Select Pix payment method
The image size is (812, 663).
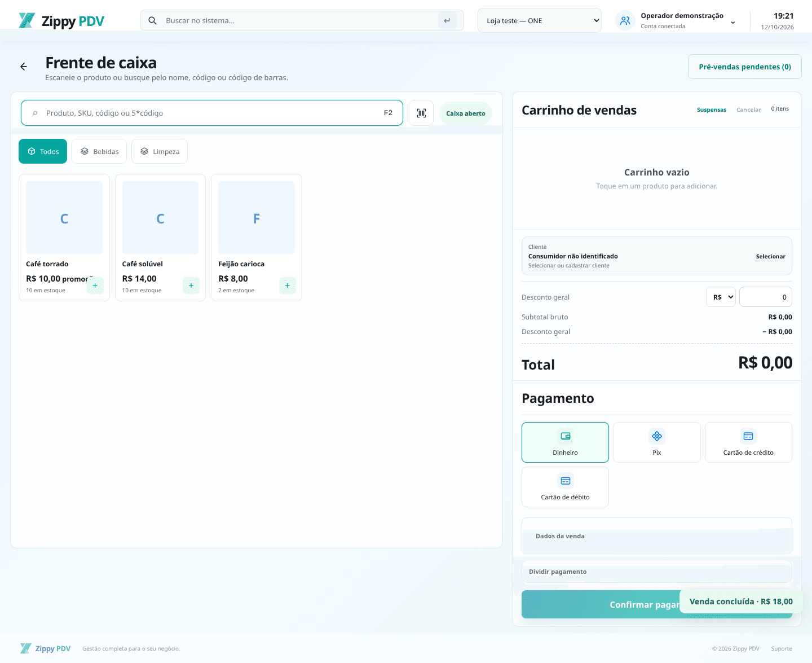pos(657,442)
